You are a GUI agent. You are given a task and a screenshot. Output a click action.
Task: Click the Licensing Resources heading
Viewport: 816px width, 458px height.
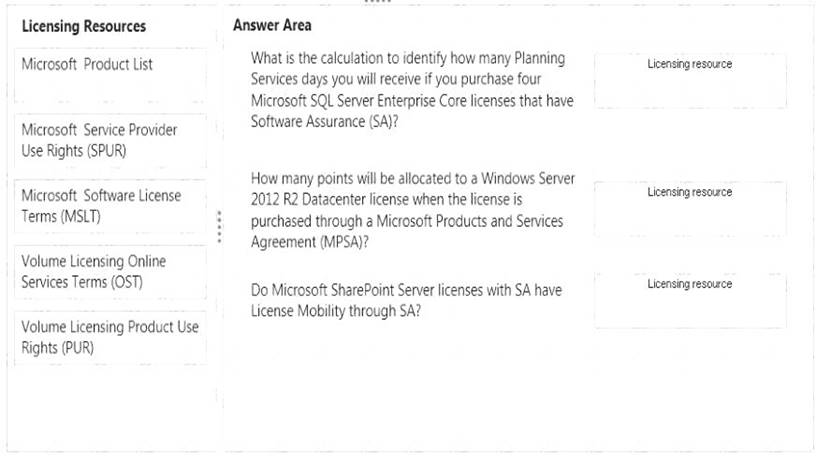click(x=84, y=26)
